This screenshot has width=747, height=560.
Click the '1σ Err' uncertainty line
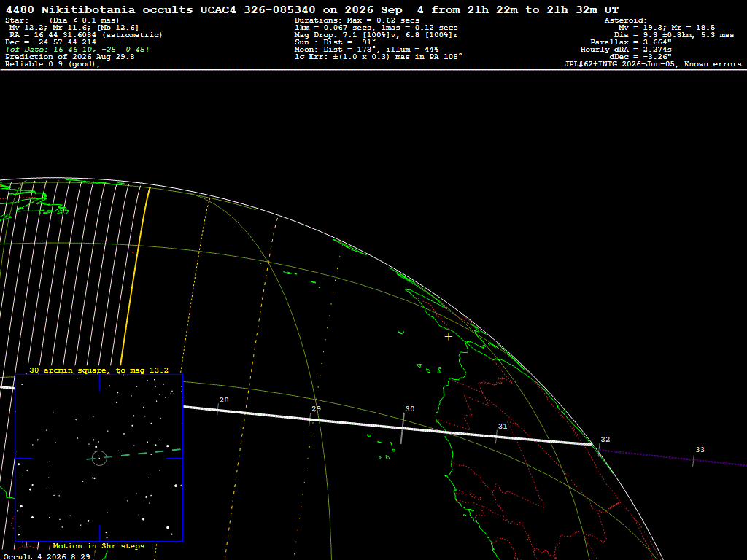coord(379,57)
